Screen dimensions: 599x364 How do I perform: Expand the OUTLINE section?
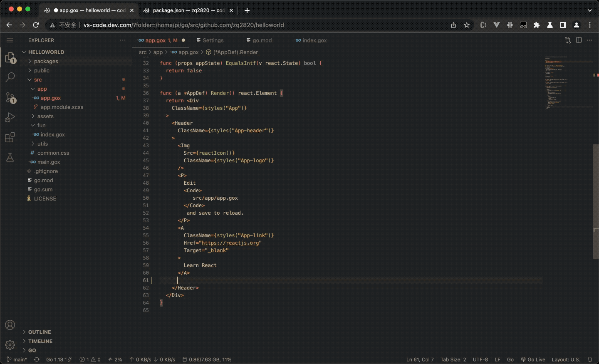[77, 332]
